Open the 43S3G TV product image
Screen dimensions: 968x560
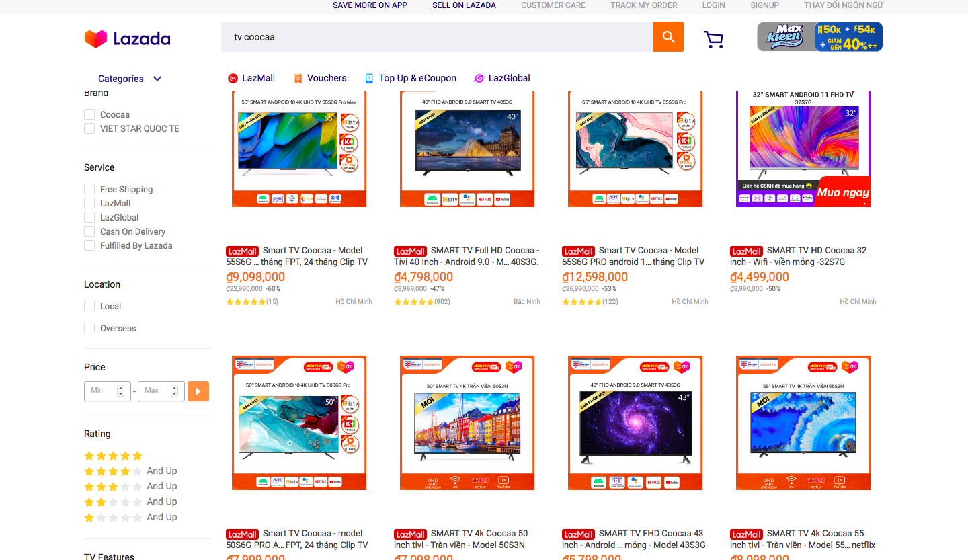tap(635, 423)
